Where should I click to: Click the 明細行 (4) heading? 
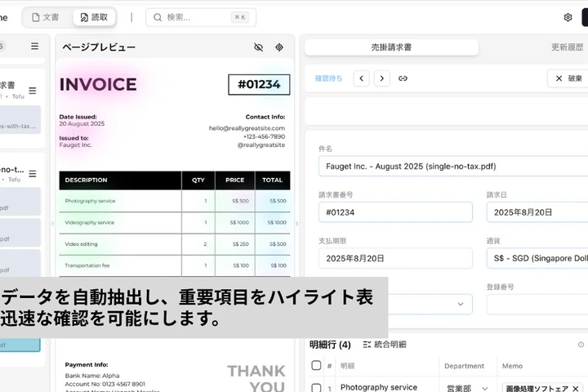tap(330, 345)
